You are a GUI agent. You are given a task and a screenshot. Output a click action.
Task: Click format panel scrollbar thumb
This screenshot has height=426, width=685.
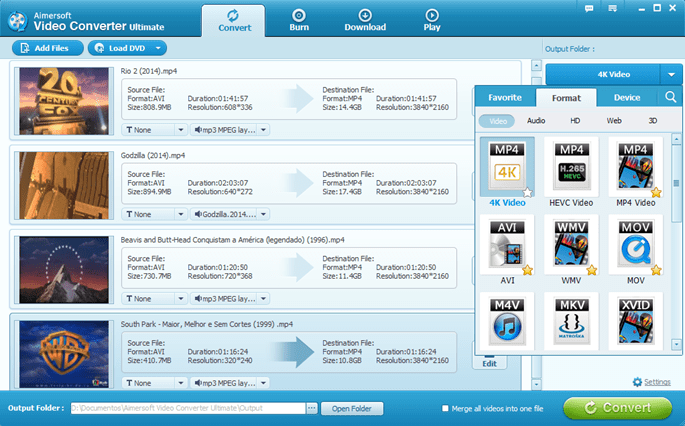676,184
